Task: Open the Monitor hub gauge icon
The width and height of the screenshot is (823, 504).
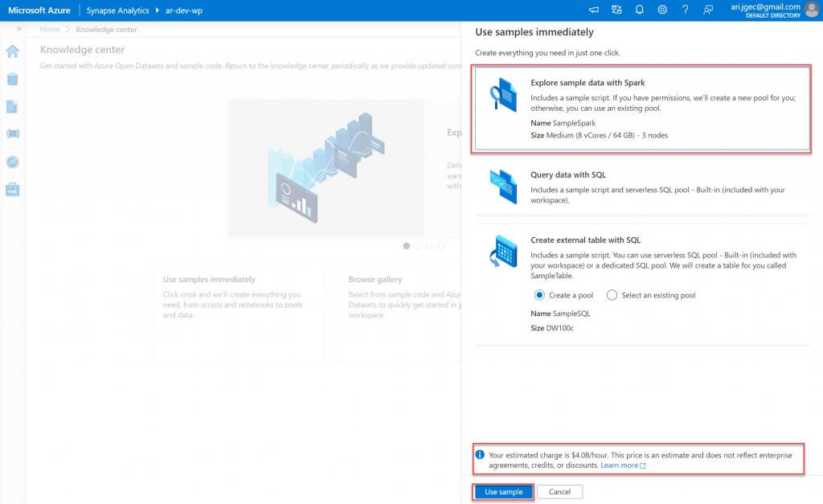Action: (13, 162)
